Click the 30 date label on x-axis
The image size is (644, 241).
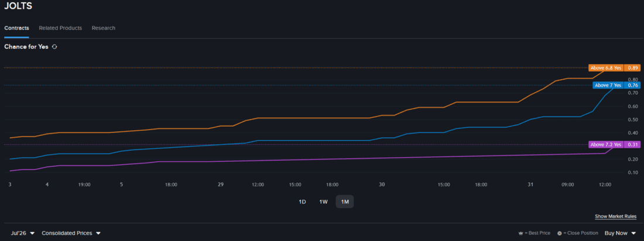[382, 185]
